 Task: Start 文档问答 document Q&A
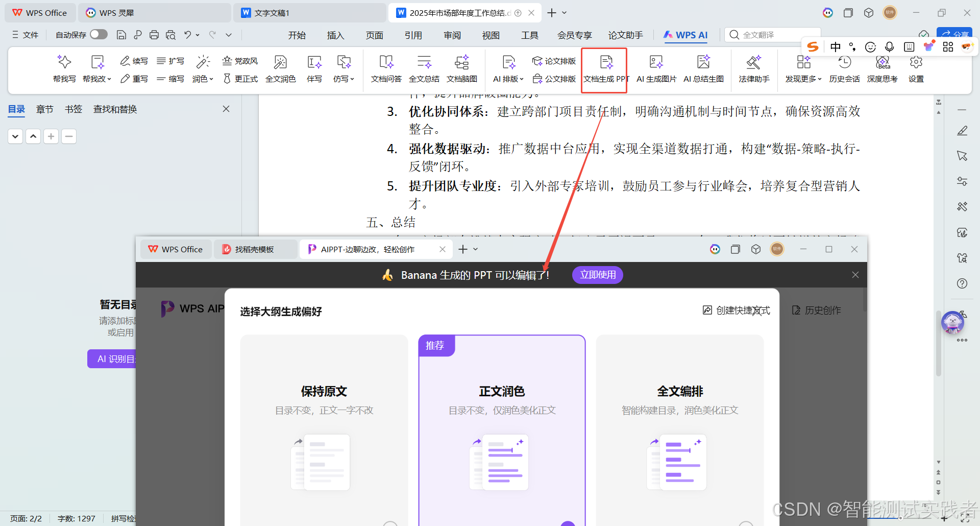coord(386,68)
